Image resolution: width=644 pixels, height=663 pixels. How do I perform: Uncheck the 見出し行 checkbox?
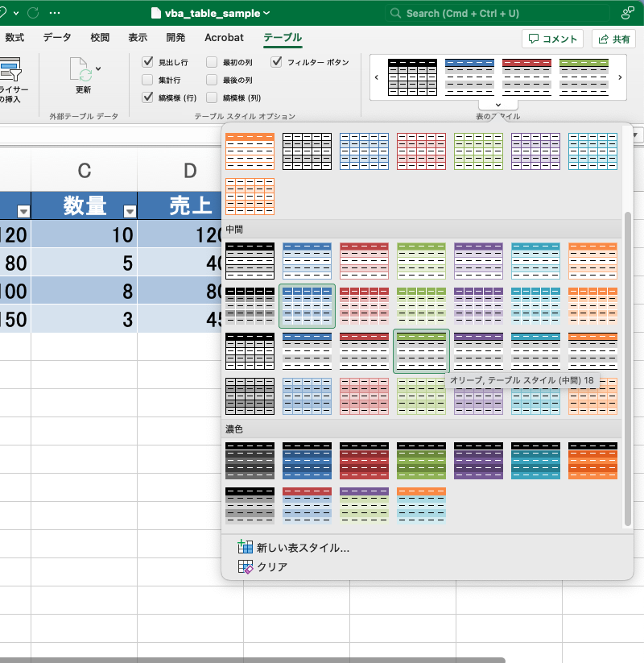click(x=147, y=62)
